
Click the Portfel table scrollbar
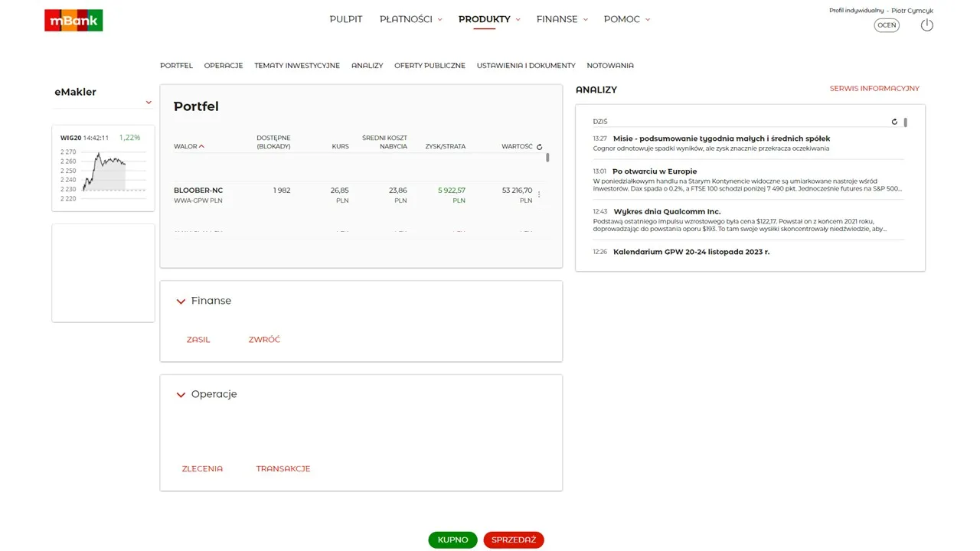pyautogui.click(x=547, y=158)
